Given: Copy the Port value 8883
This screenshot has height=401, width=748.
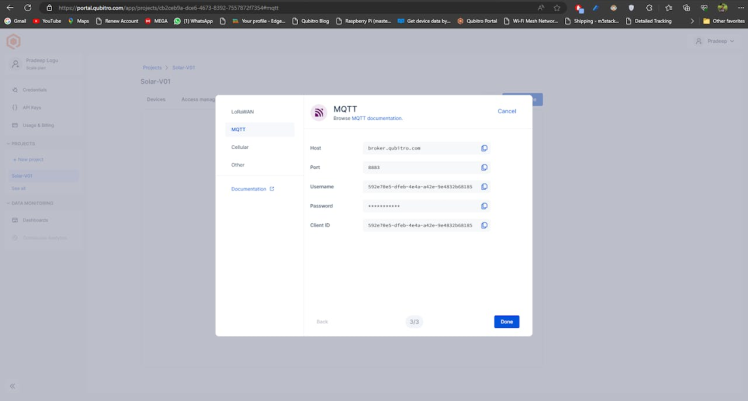Looking at the screenshot, I should (484, 167).
